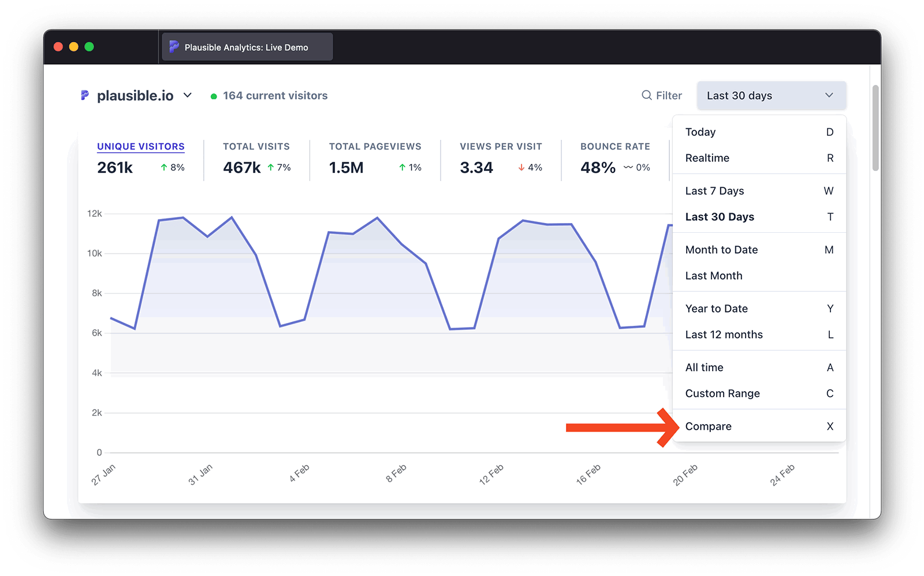Open the site switcher chevron beside plausible.io
Screen dimensions: 924x576
(187, 95)
